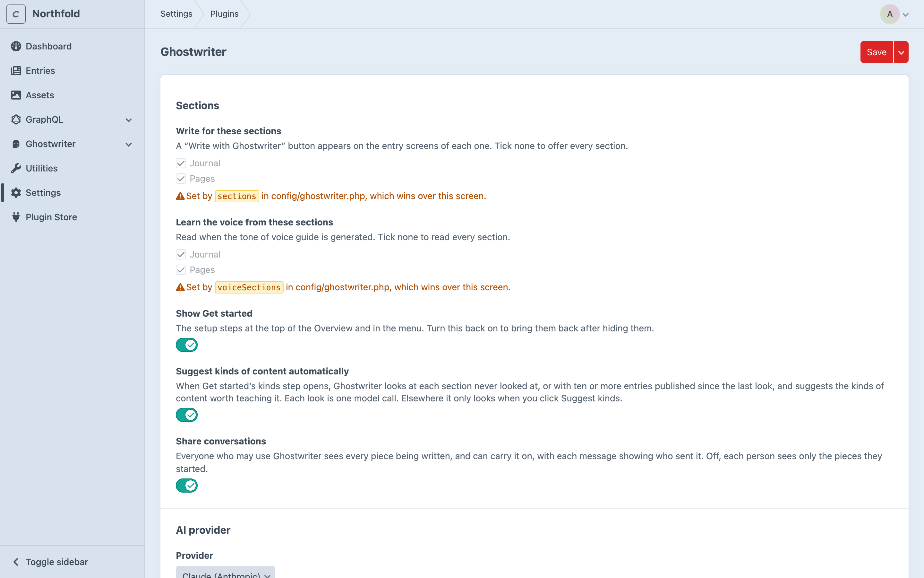Go to Plugins breadcrumb
This screenshot has height=578, width=924.
[225, 14]
